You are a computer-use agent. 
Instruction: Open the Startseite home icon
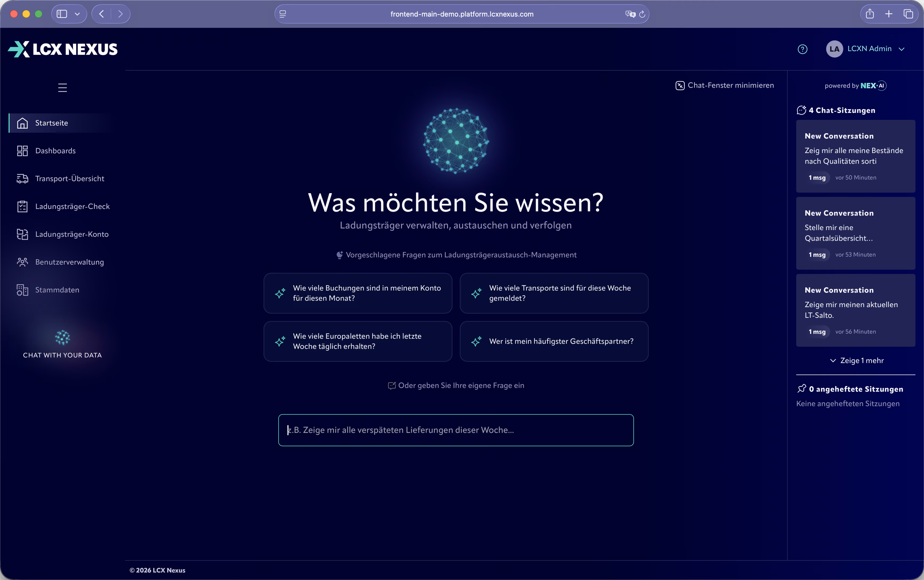22,123
